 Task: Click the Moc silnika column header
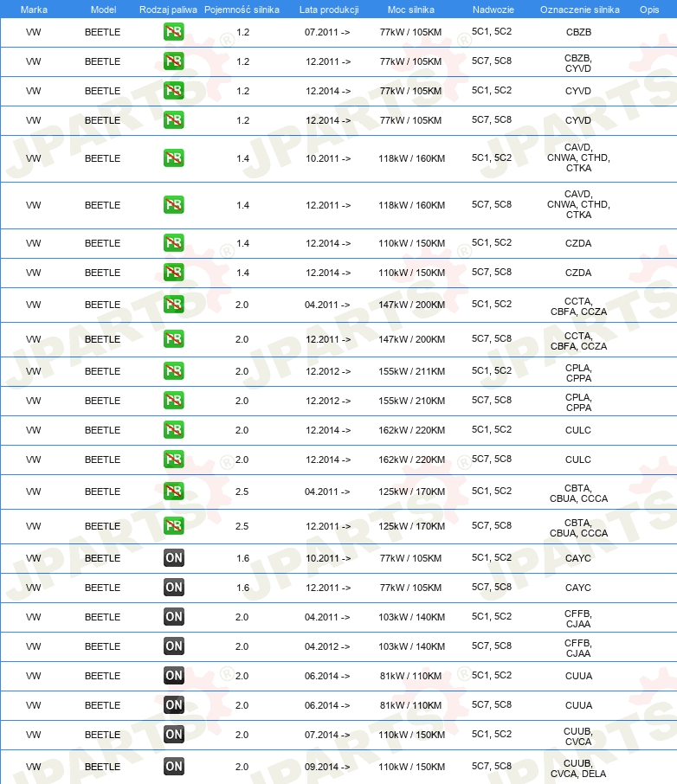(411, 10)
